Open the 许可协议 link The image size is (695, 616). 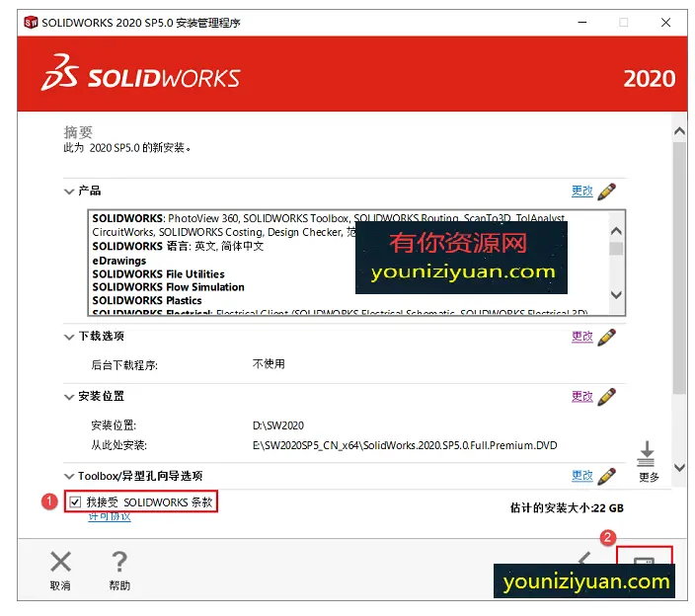110,516
